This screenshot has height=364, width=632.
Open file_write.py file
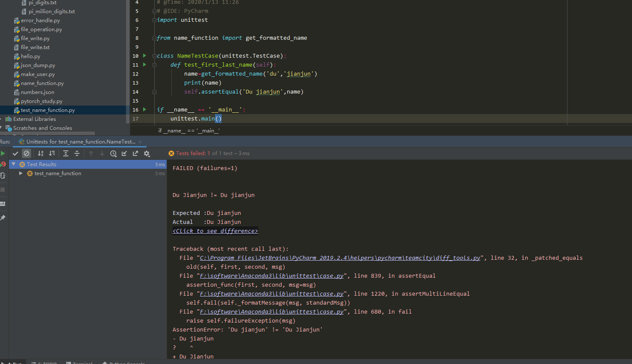coord(35,38)
